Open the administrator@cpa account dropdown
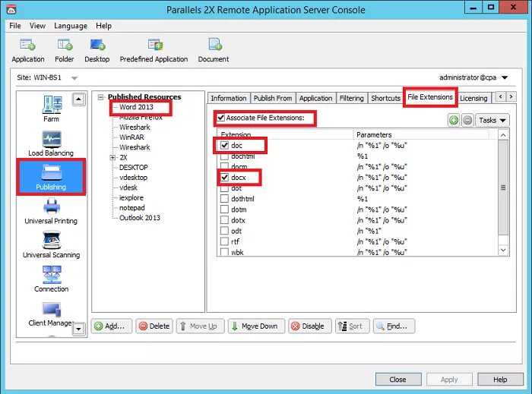The width and height of the screenshot is (532, 394). click(505, 77)
